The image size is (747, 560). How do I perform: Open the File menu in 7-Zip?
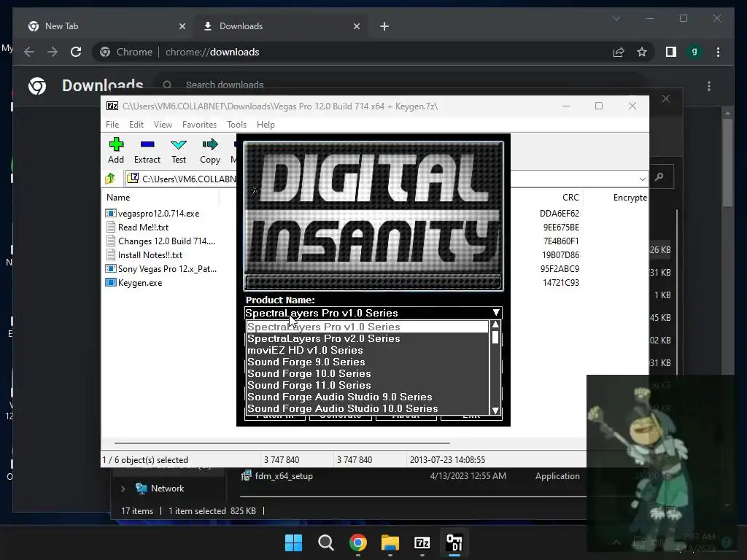click(112, 124)
